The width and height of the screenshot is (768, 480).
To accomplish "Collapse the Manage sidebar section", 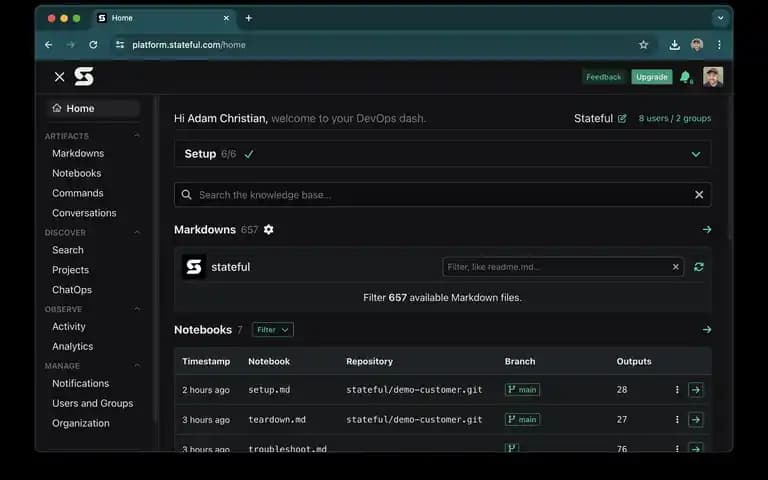I will (x=137, y=365).
